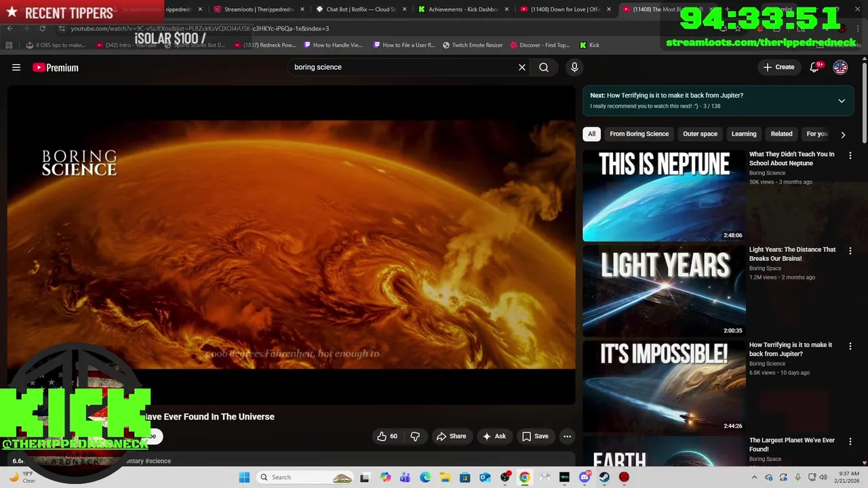The image size is (868, 488).
Task: Select Related filter chip
Action: (781, 134)
